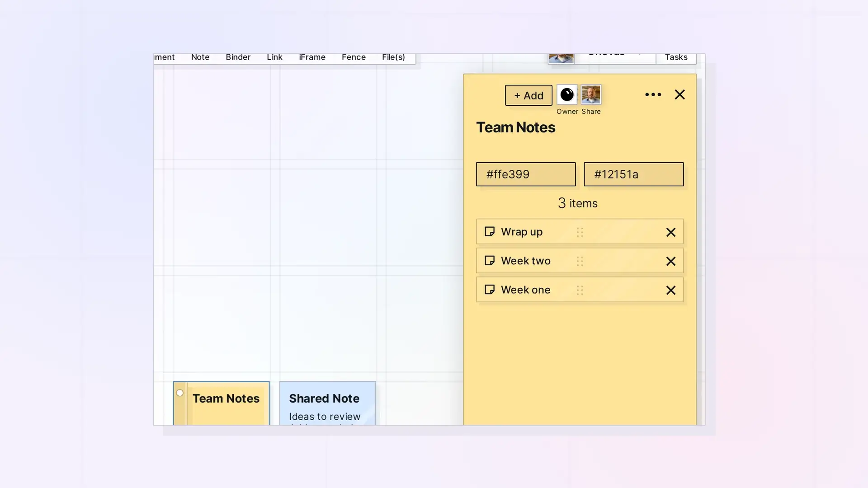Viewport: 868px width, 488px height.
Task: Remove the Week two item
Action: (x=671, y=261)
